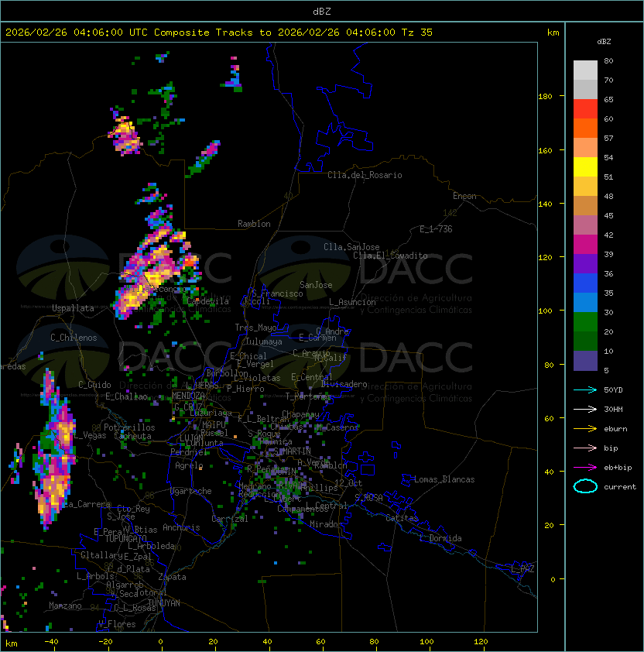Select the light blue 30-35 dBZ swatch
Viewport: 644px width, 652px height.
585,303
